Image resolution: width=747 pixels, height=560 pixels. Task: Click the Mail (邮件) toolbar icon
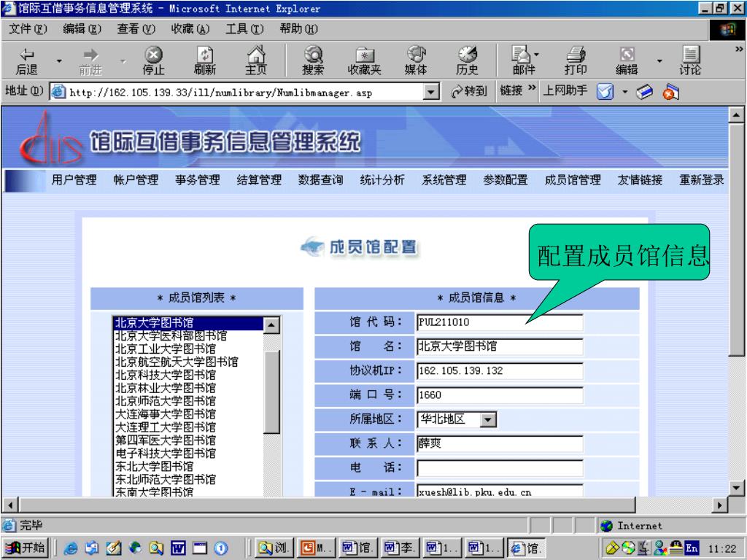click(x=522, y=61)
